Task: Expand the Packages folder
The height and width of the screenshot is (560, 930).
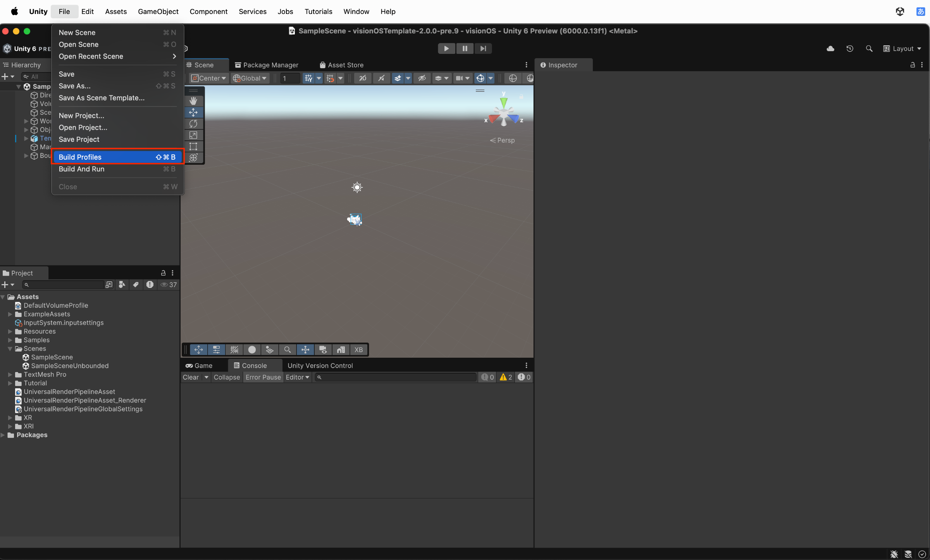Action: pos(3,435)
